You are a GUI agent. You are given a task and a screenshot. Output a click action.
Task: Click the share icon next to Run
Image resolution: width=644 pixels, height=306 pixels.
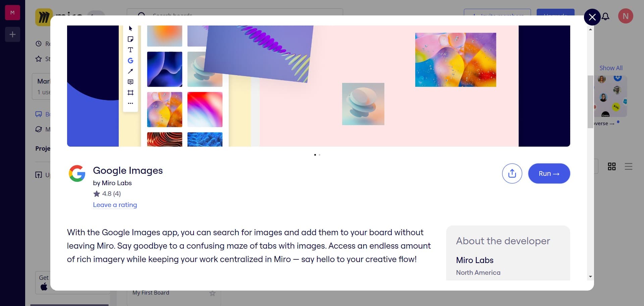point(512,173)
